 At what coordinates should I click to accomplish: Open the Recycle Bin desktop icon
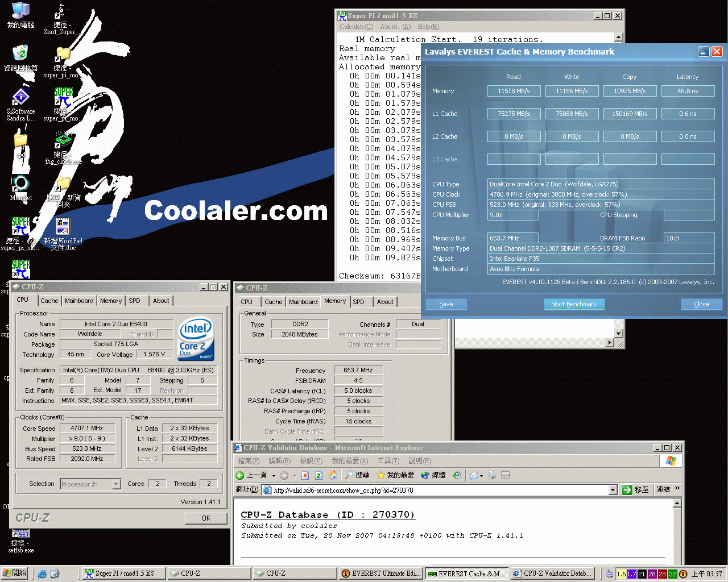tap(20, 57)
